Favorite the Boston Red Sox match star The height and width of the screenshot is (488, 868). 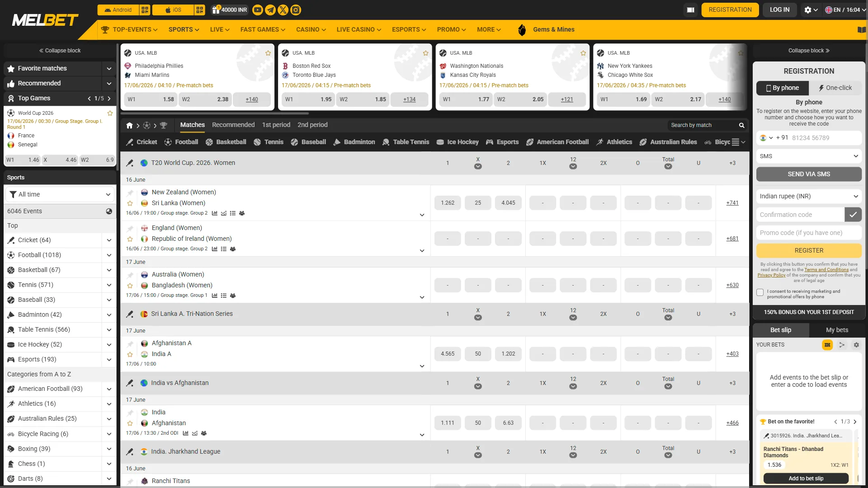(x=425, y=53)
